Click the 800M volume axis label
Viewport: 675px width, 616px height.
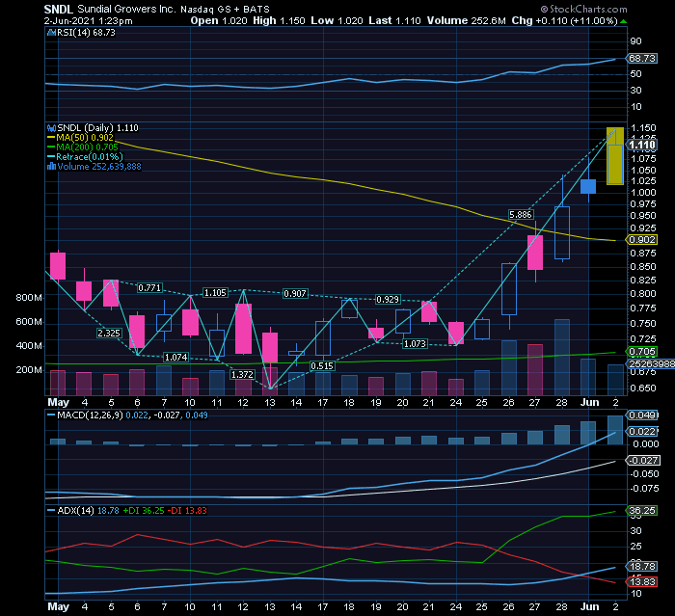click(29, 298)
